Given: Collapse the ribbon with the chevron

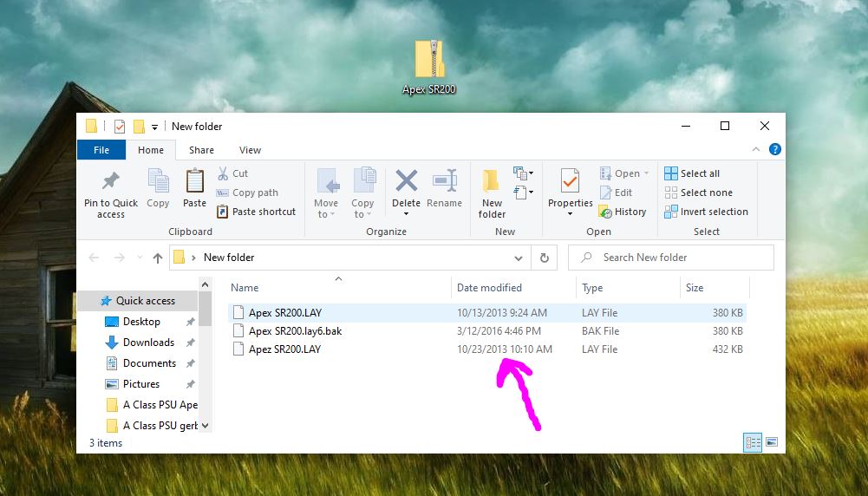Looking at the screenshot, I should tap(755, 149).
